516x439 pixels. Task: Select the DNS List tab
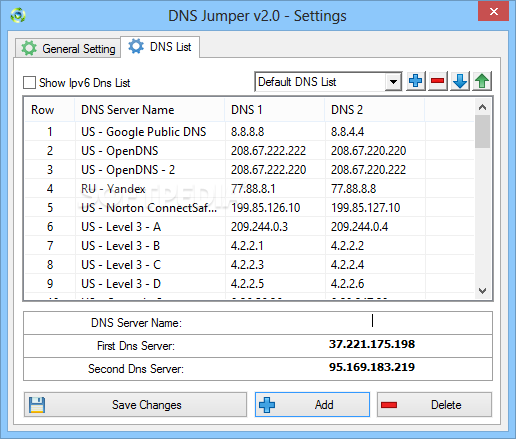[x=160, y=47]
